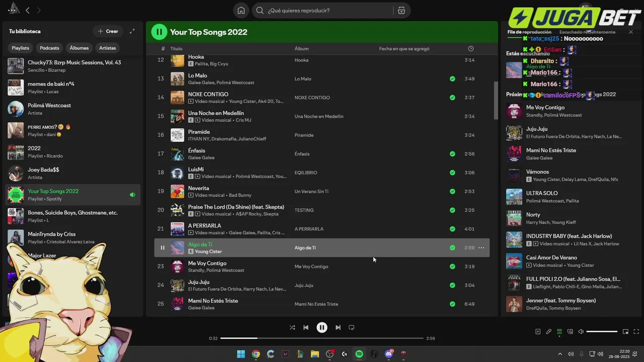Filter the library by Álbumes

[79, 48]
